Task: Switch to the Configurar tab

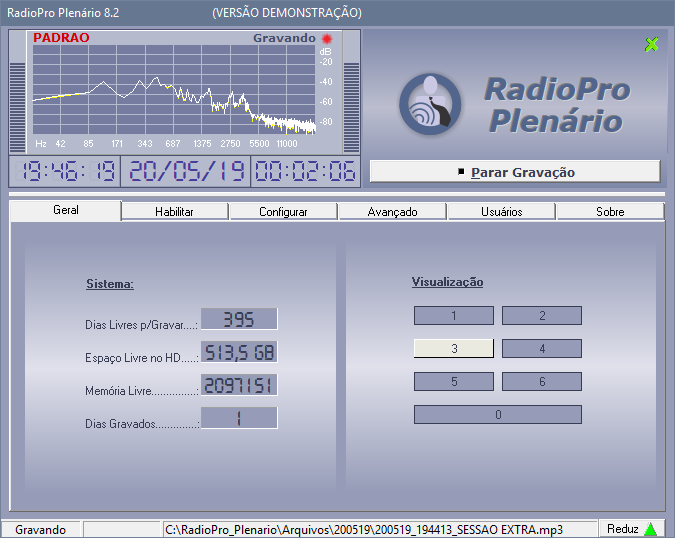Action: 283,212
